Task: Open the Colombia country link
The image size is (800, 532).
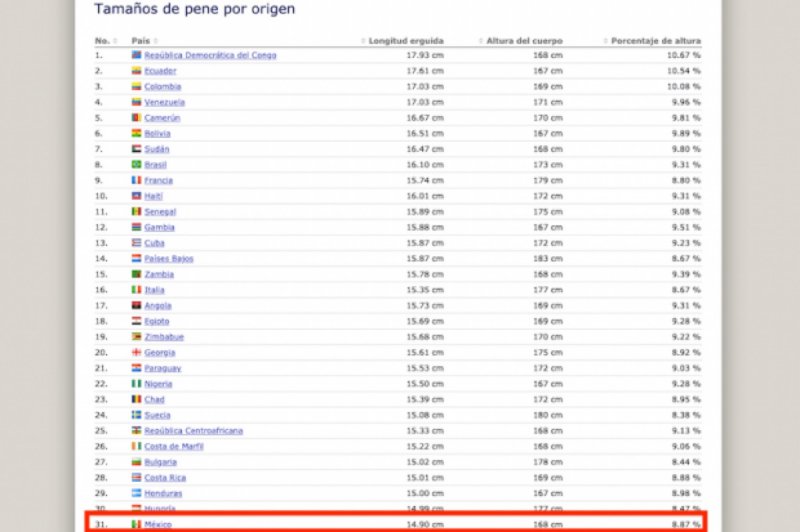Action: (162, 87)
